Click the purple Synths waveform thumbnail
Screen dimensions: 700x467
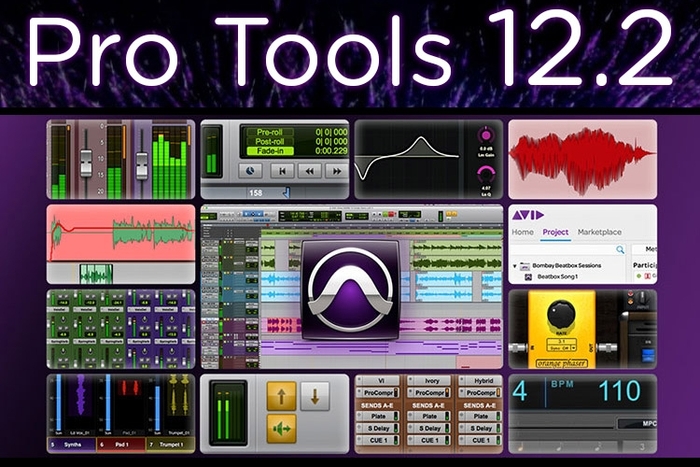tap(80, 395)
